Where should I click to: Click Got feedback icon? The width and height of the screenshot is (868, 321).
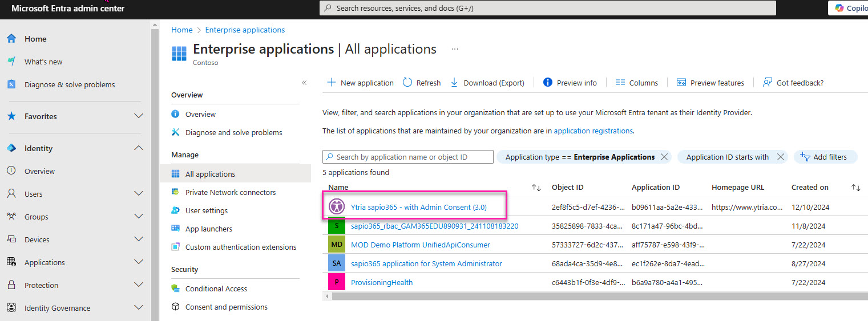point(768,83)
